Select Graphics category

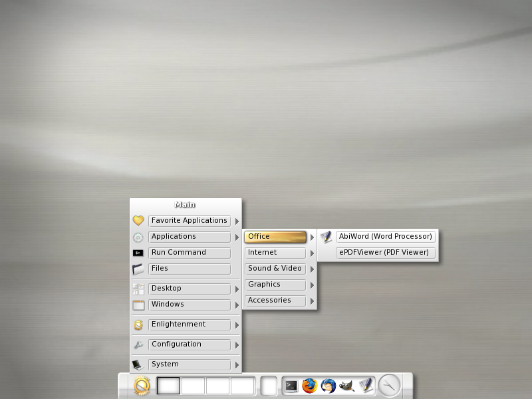point(275,285)
